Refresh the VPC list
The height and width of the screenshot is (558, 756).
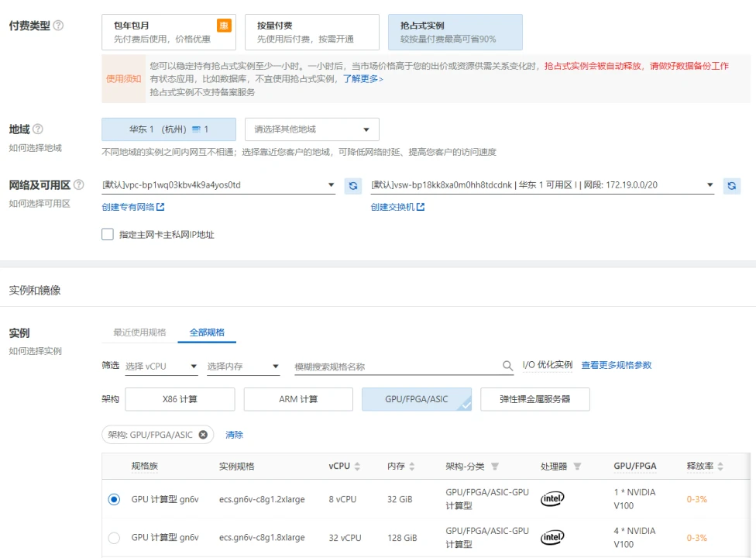pos(353,186)
